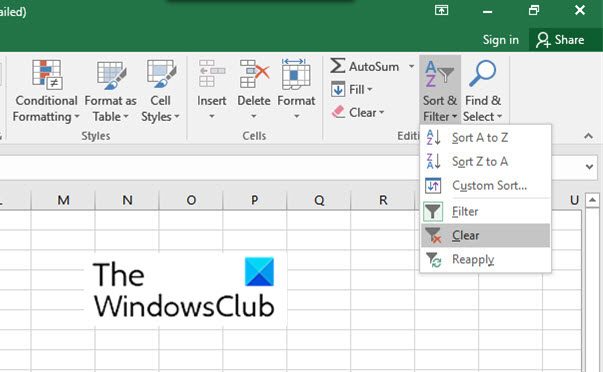Click the Ribbon Display Options icon
Viewport: 603px width, 372px height.
click(x=441, y=10)
